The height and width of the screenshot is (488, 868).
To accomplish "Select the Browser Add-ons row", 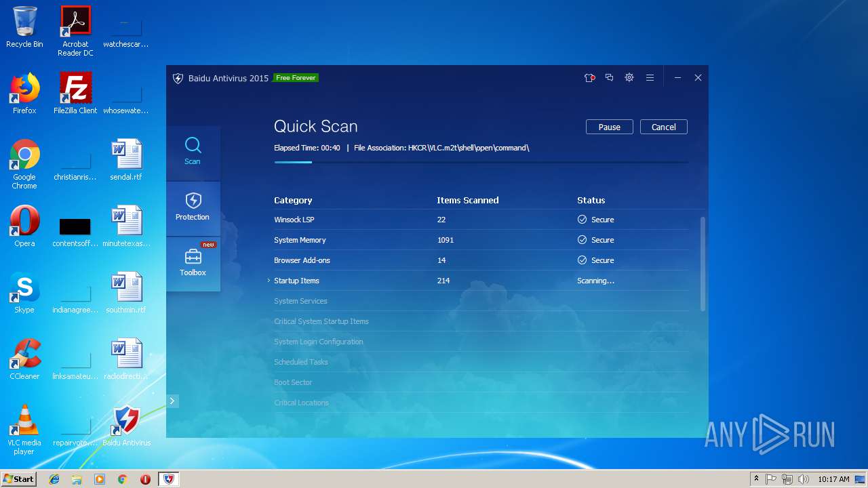I will (481, 260).
